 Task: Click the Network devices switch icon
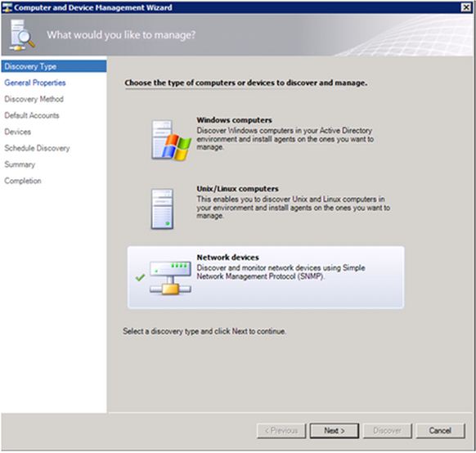170,278
